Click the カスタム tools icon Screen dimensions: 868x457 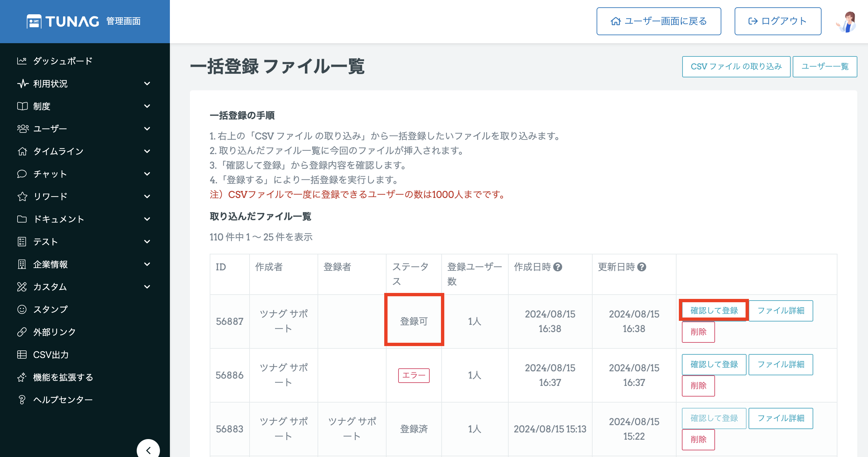click(x=22, y=287)
